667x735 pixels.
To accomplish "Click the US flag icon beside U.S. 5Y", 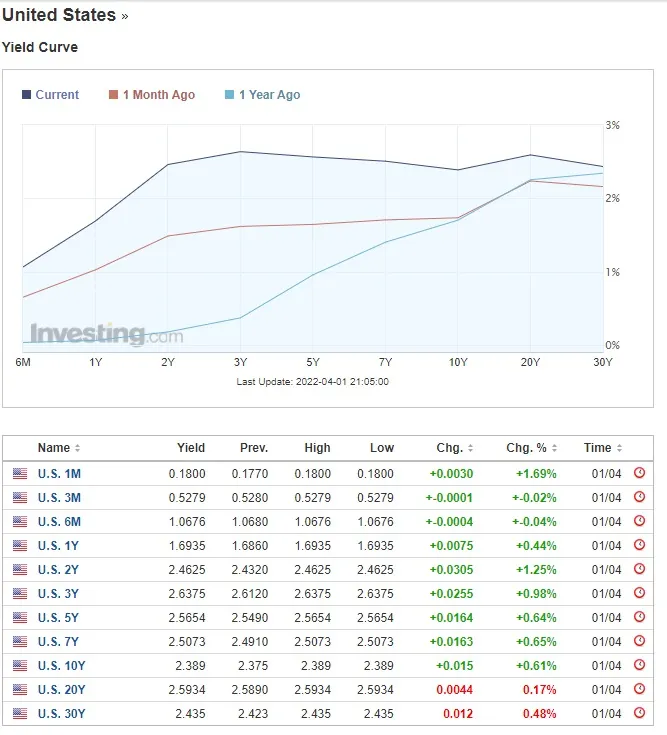I will click(x=20, y=617).
